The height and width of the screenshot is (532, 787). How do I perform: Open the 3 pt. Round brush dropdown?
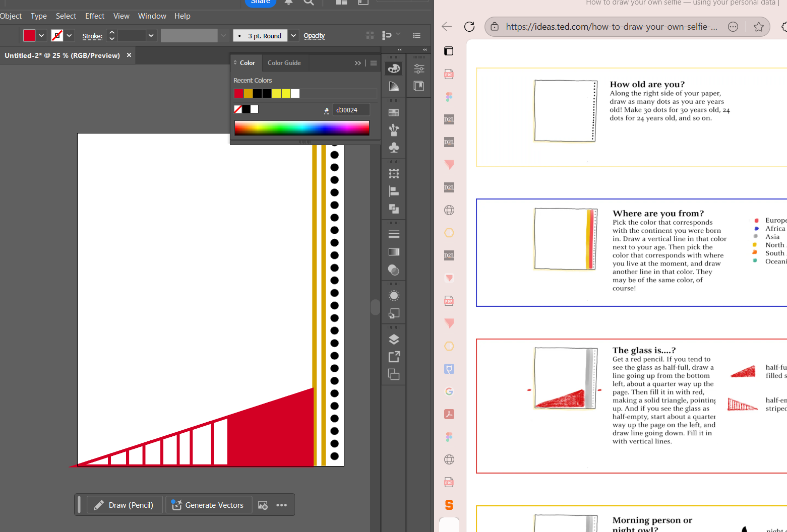pyautogui.click(x=293, y=36)
